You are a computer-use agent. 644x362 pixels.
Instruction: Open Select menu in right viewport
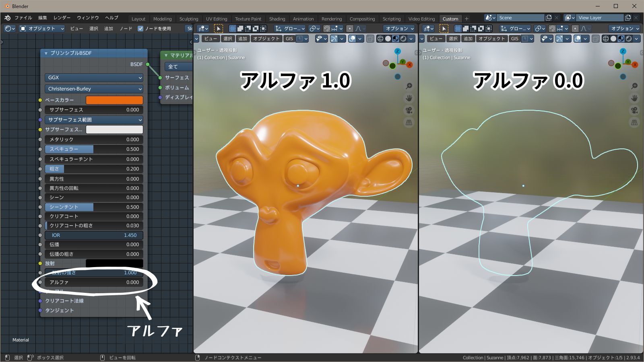(x=453, y=39)
